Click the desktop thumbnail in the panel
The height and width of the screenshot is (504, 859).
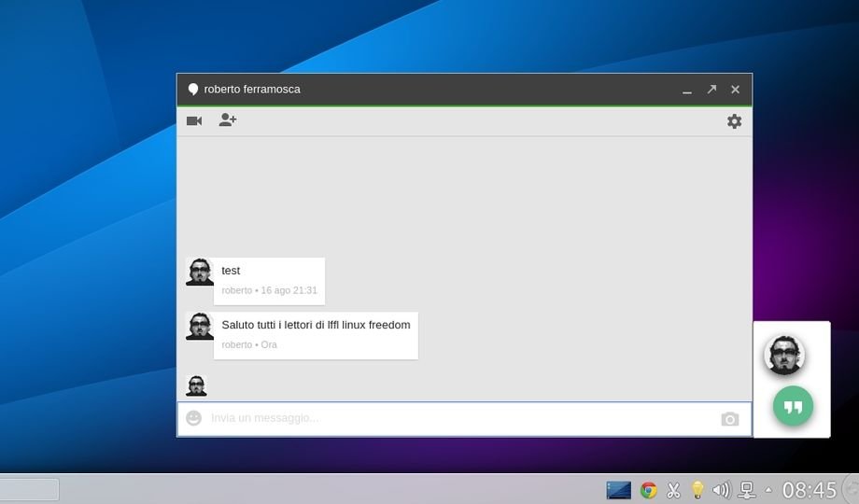point(618,490)
